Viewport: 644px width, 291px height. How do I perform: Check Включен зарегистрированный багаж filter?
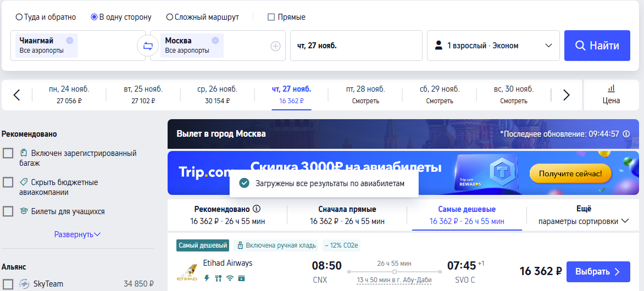[8, 153]
